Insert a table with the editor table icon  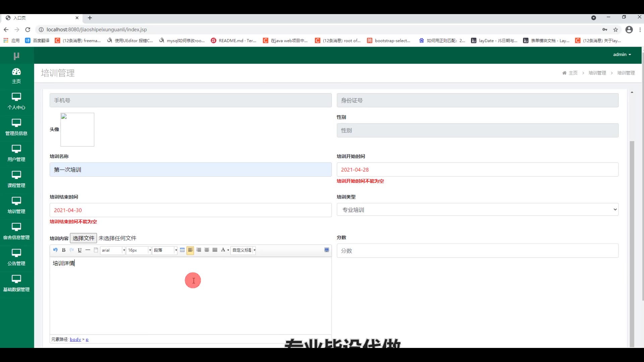(x=182, y=250)
